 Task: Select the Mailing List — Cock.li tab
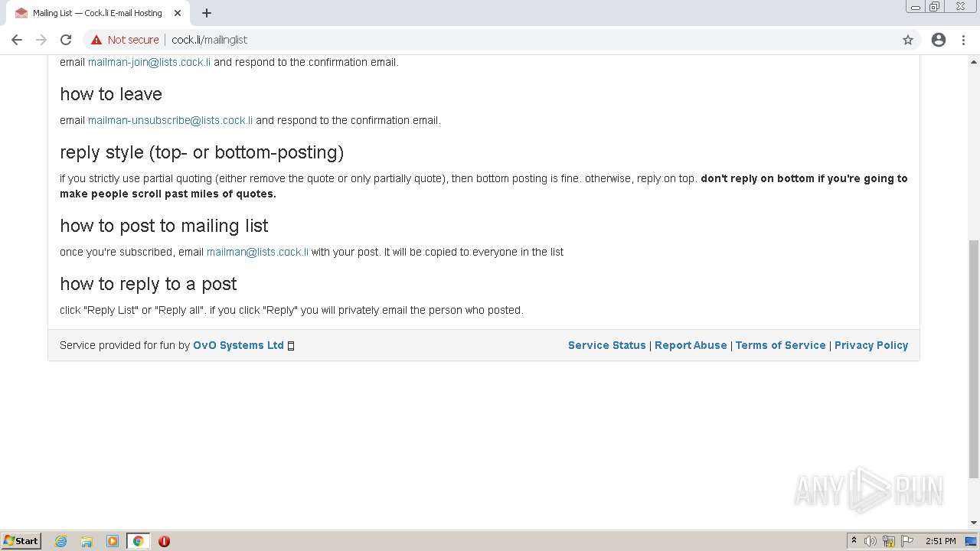97,13
